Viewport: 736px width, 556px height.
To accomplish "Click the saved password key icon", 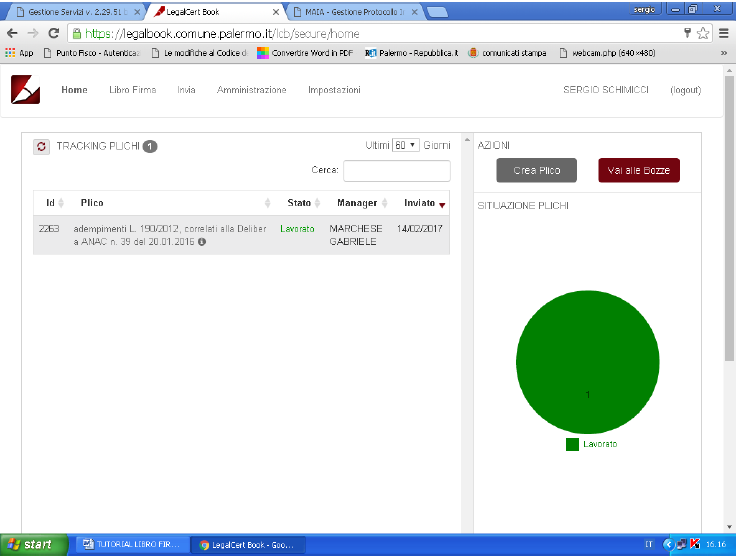I will [687, 33].
